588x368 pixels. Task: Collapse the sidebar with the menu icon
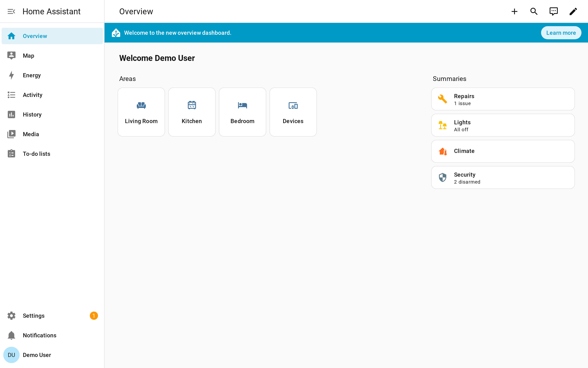click(11, 11)
